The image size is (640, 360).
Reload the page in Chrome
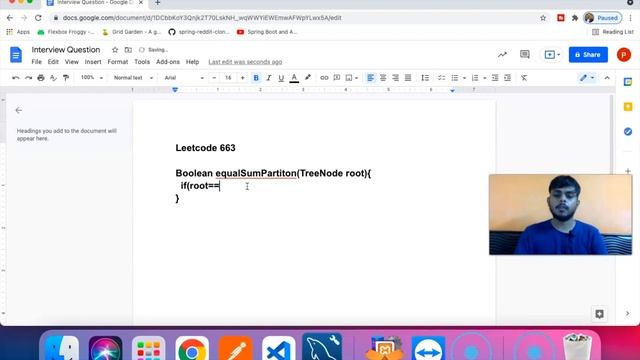(x=38, y=18)
